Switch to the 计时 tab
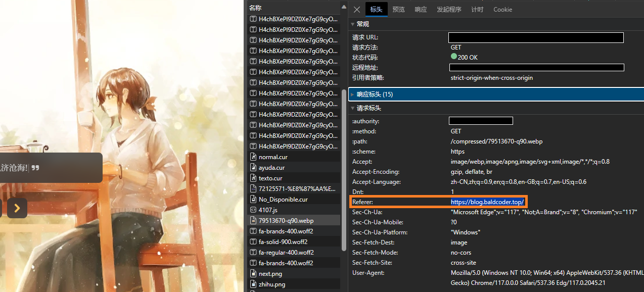Image resolution: width=644 pixels, height=292 pixels. 477,10
